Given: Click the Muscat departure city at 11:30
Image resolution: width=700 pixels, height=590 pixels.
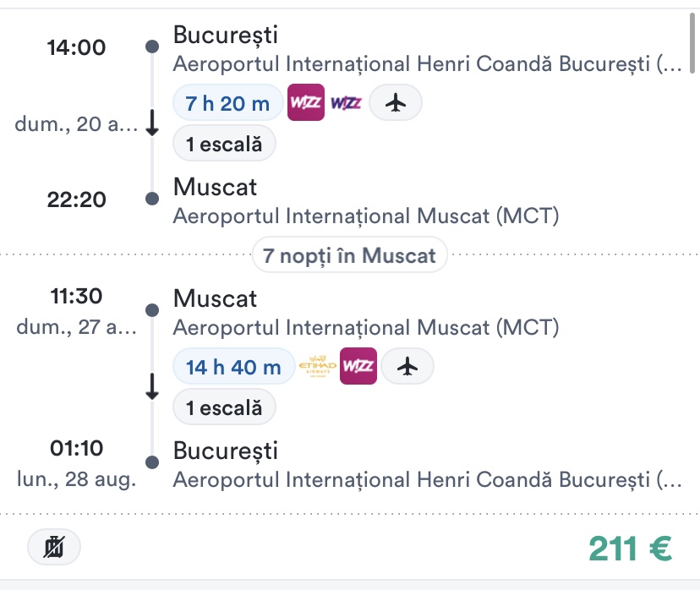Looking at the screenshot, I should click(x=215, y=298).
